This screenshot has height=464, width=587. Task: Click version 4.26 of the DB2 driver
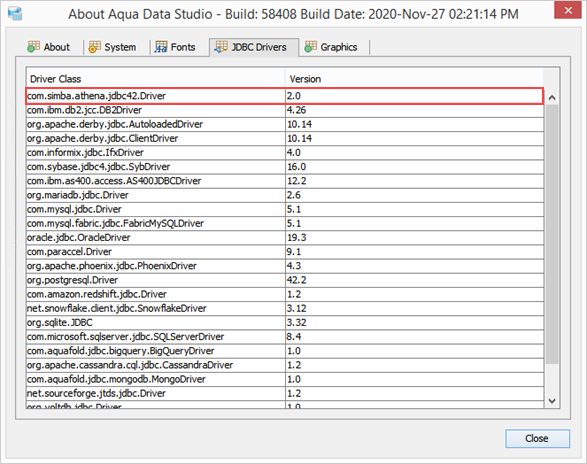click(296, 110)
